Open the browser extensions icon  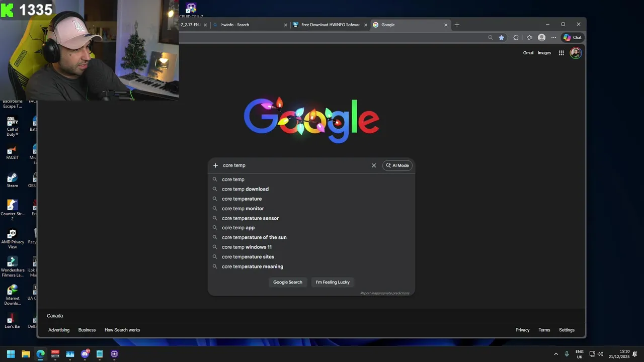pyautogui.click(x=516, y=37)
